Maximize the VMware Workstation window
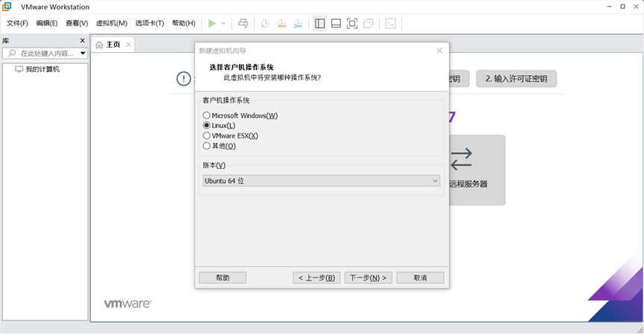The image size is (644, 334). (x=622, y=7)
